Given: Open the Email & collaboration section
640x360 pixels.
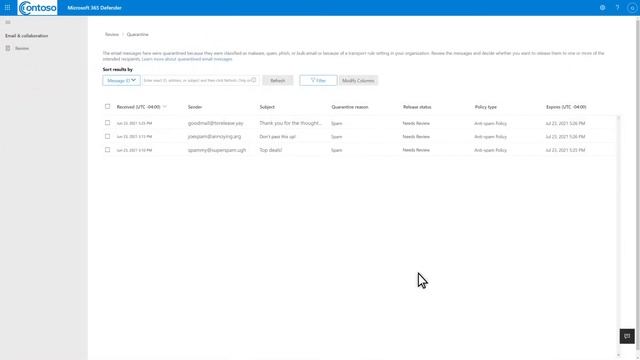Looking at the screenshot, I should click(27, 36).
